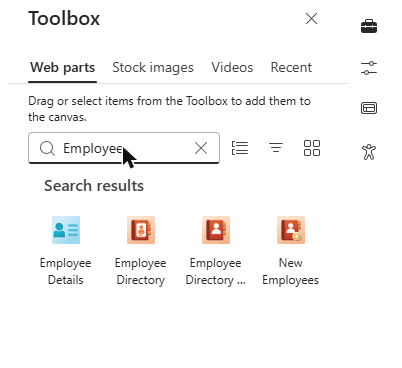The height and width of the screenshot is (368, 402).
Task: Switch to the Recent tab
Action: [x=291, y=68]
